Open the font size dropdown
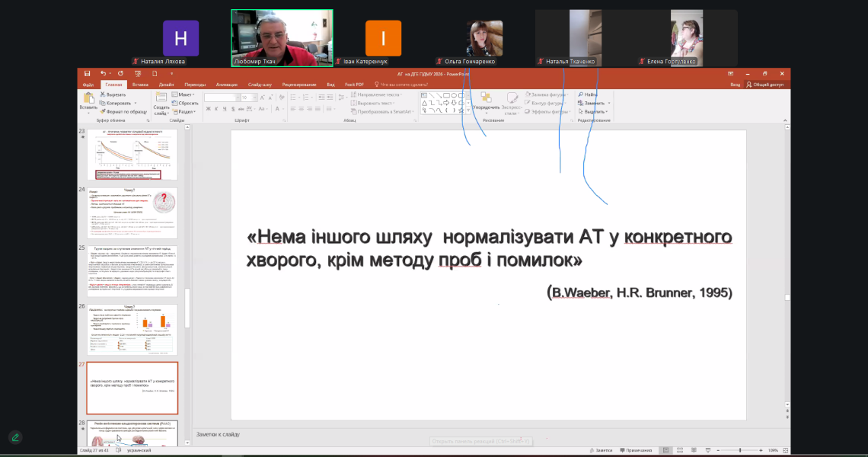Screen dimensions: 868x457 [253, 97]
